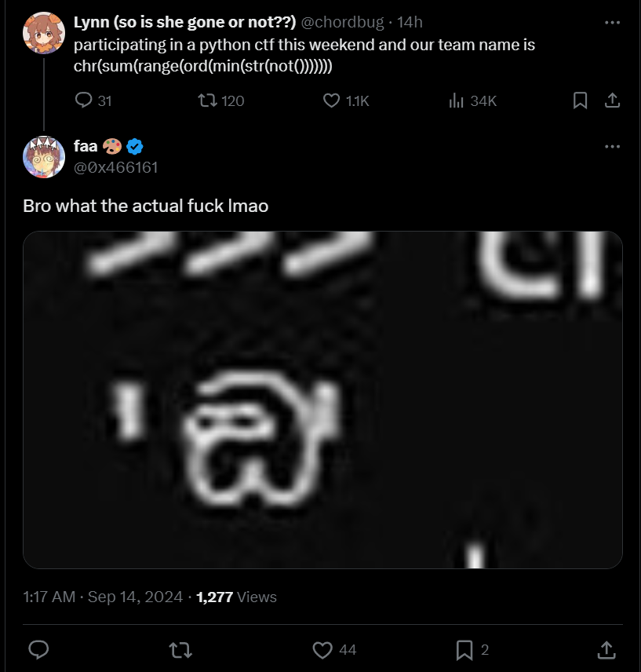
Task: Click the @0x466161 handle
Action: tap(115, 167)
